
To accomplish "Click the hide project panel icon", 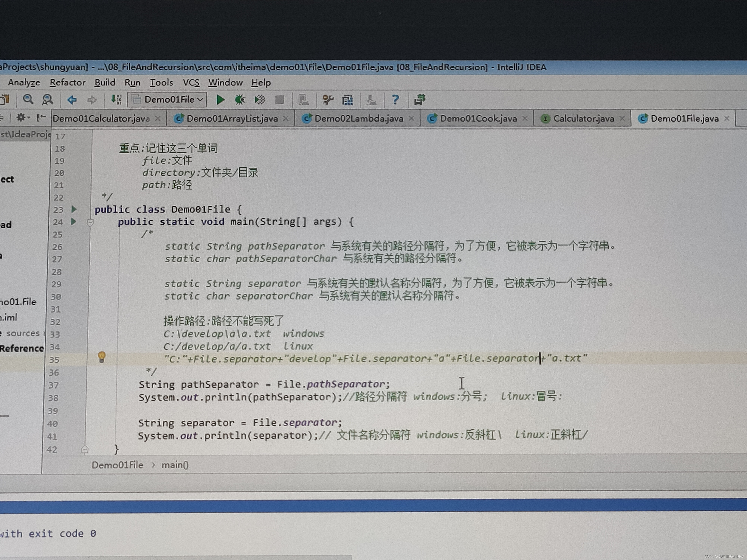I will pyautogui.click(x=41, y=117).
